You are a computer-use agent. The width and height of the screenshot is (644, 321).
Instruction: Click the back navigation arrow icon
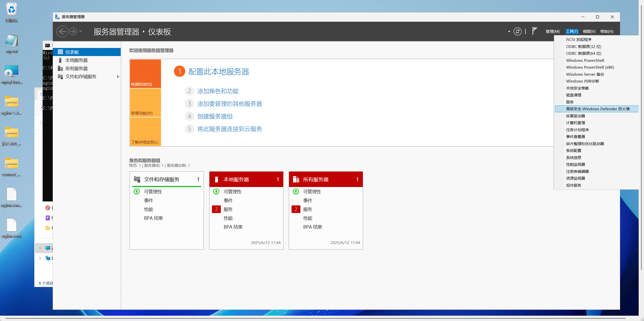point(62,32)
